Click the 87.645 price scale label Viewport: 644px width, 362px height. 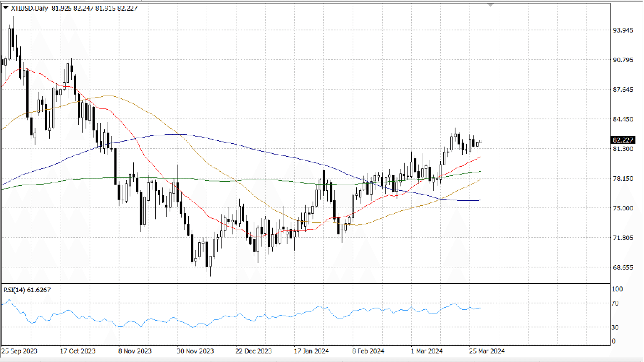coord(623,90)
